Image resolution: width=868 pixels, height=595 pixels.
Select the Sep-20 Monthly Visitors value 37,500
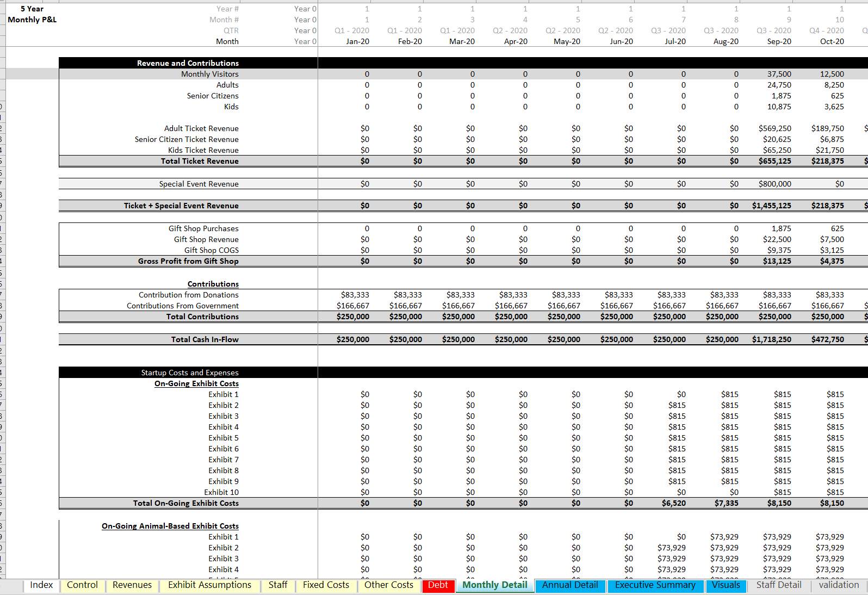pos(779,74)
